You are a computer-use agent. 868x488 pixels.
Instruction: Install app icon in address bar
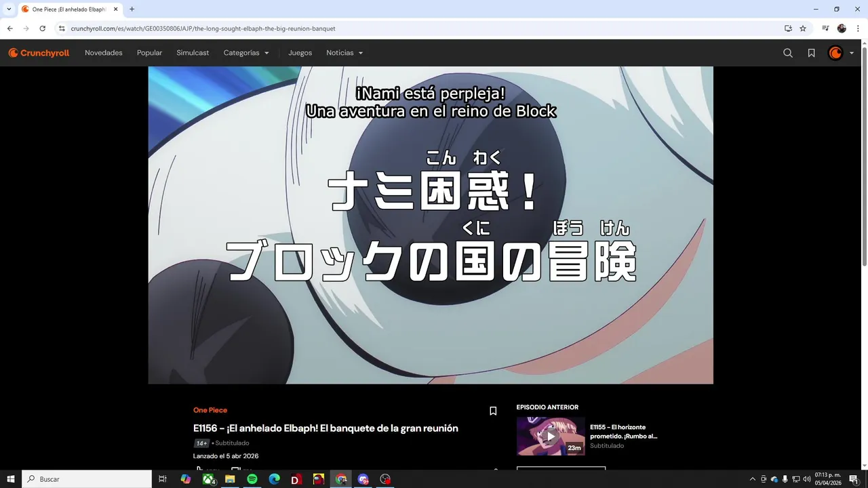pos(788,28)
